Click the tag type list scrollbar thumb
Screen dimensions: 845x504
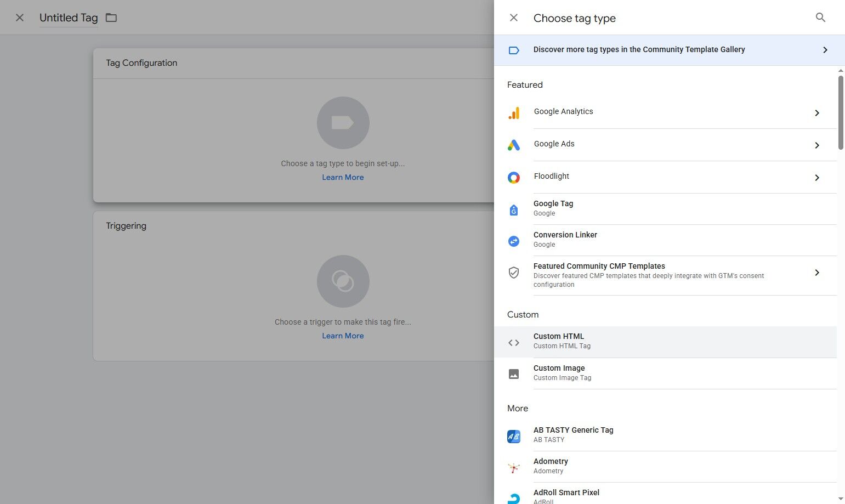click(x=841, y=112)
